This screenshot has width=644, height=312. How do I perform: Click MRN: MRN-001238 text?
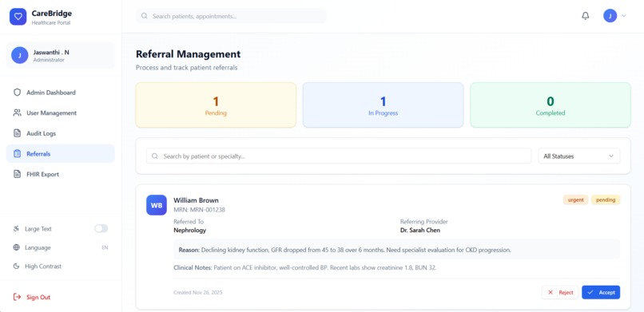point(199,210)
